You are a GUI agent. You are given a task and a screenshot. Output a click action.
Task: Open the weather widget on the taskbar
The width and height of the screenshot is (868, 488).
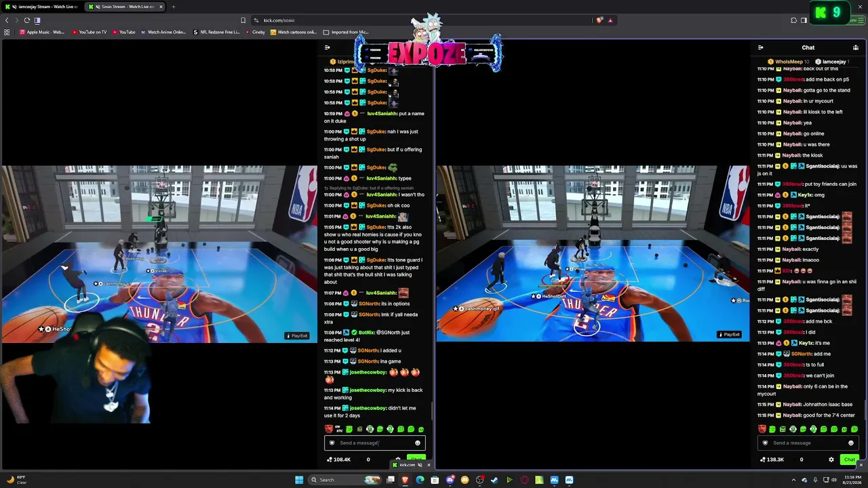coord(16,480)
